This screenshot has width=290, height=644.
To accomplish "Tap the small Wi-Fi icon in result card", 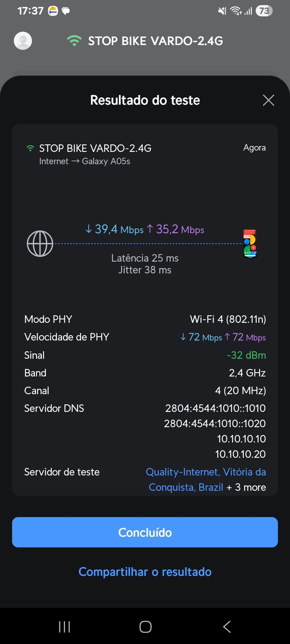I will point(30,148).
